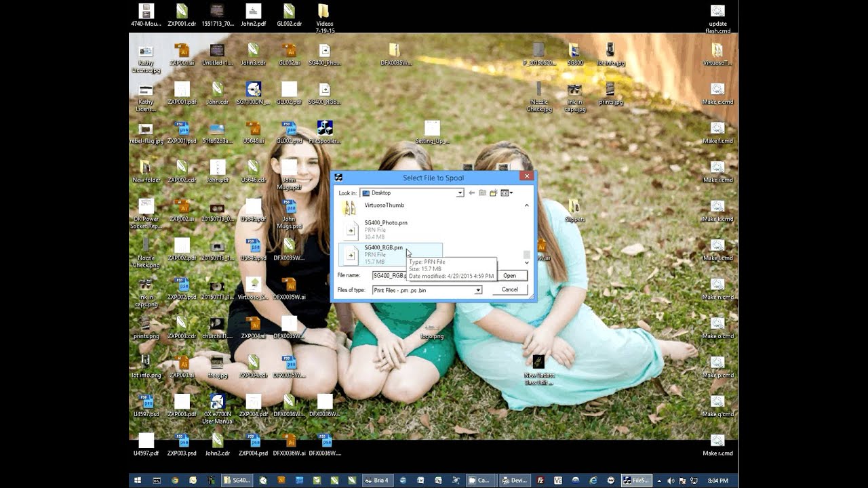Select the ZXP001.psd desktop file
This screenshot has height=488, width=868.
point(182,132)
